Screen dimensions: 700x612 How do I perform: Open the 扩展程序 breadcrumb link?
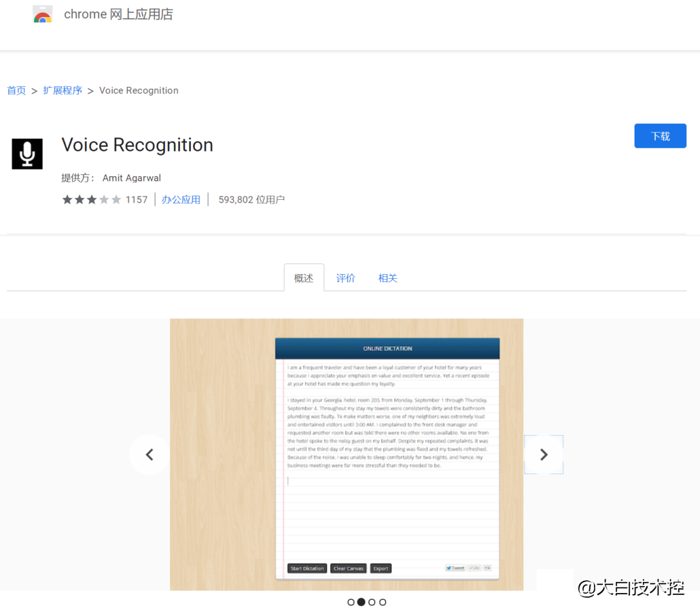click(63, 90)
